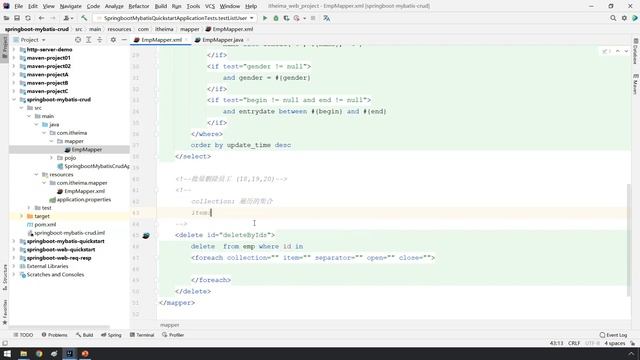Open IntelliJ IDEA from Windows taskbar

(69, 353)
